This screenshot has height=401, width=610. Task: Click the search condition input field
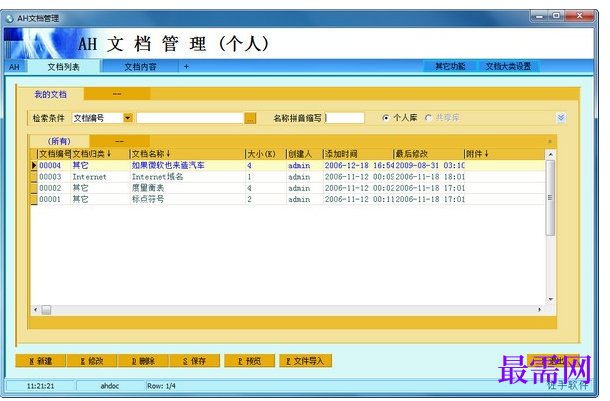(190, 118)
